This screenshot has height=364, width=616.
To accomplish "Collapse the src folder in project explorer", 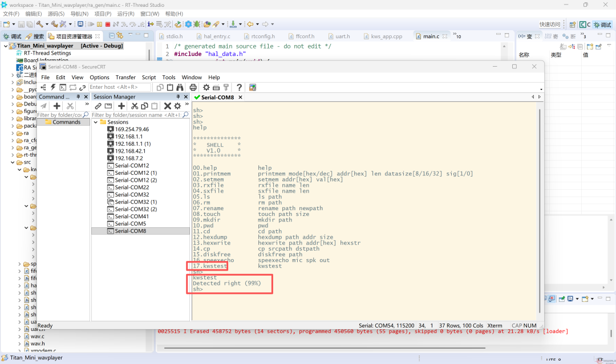I will [13, 162].
